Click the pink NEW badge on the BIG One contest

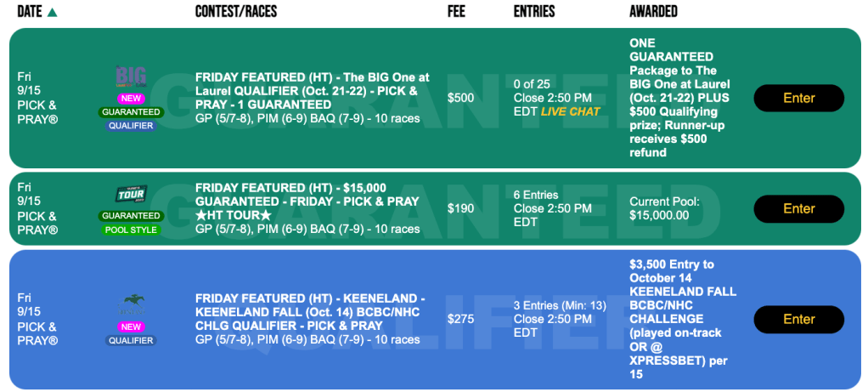click(131, 98)
